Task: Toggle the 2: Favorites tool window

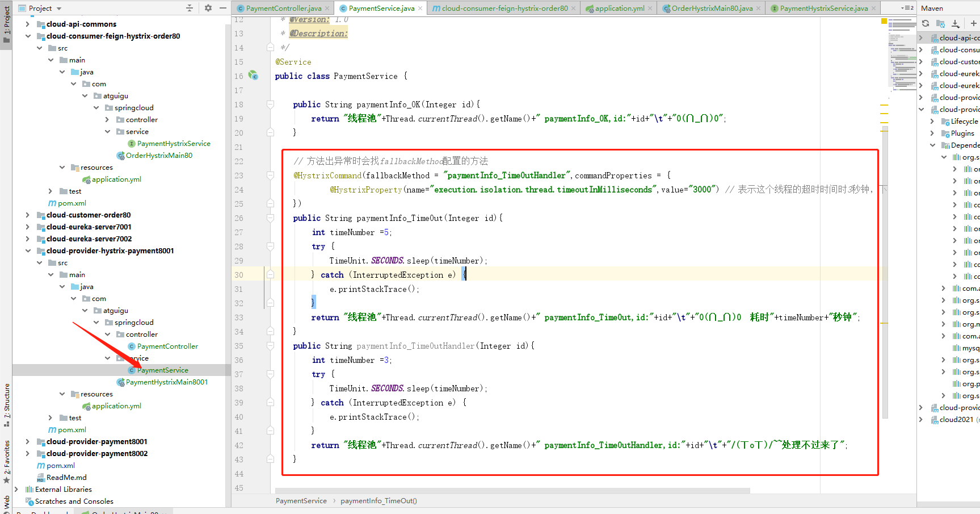Action: tap(6, 461)
